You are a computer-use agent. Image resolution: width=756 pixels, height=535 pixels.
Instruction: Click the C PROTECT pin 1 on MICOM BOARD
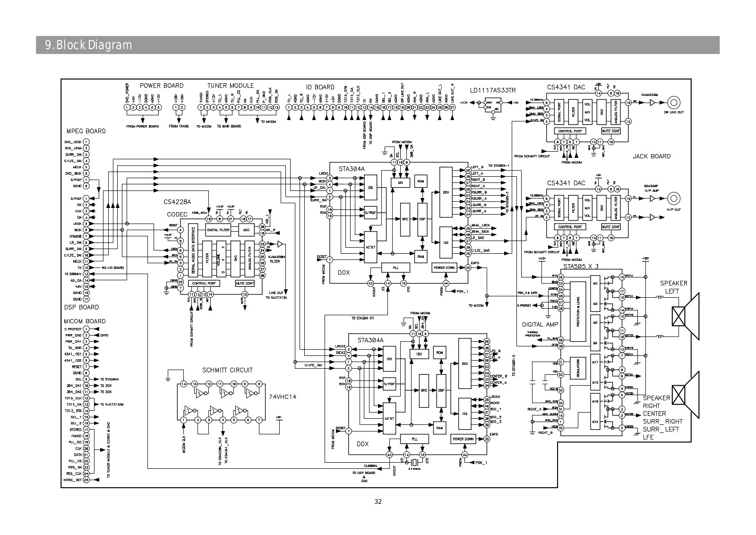[x=86, y=328]
